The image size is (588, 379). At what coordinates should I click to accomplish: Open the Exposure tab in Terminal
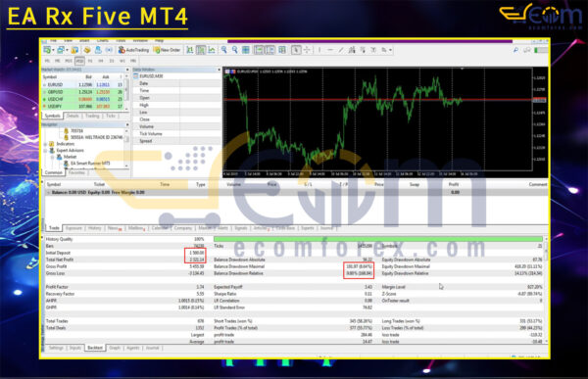click(73, 228)
